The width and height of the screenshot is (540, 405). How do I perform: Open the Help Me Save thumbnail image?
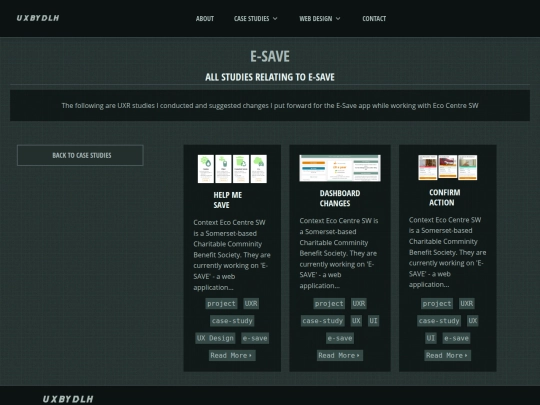pos(232,169)
